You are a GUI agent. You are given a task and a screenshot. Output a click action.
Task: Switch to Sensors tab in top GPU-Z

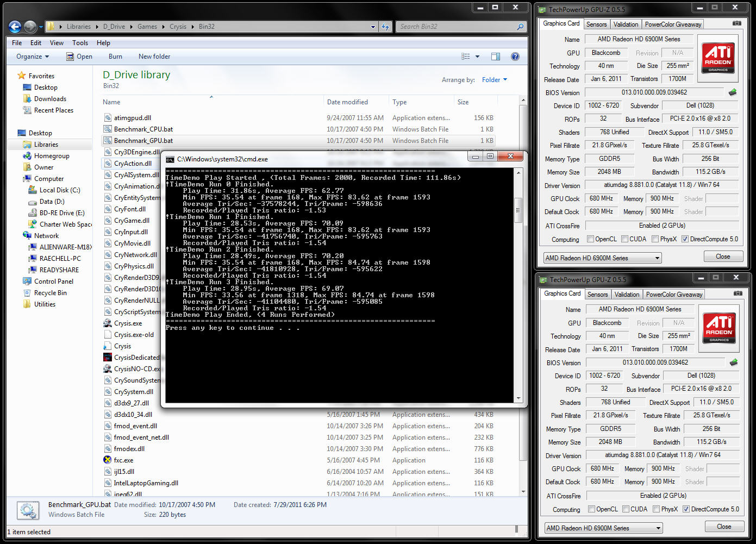click(x=596, y=24)
